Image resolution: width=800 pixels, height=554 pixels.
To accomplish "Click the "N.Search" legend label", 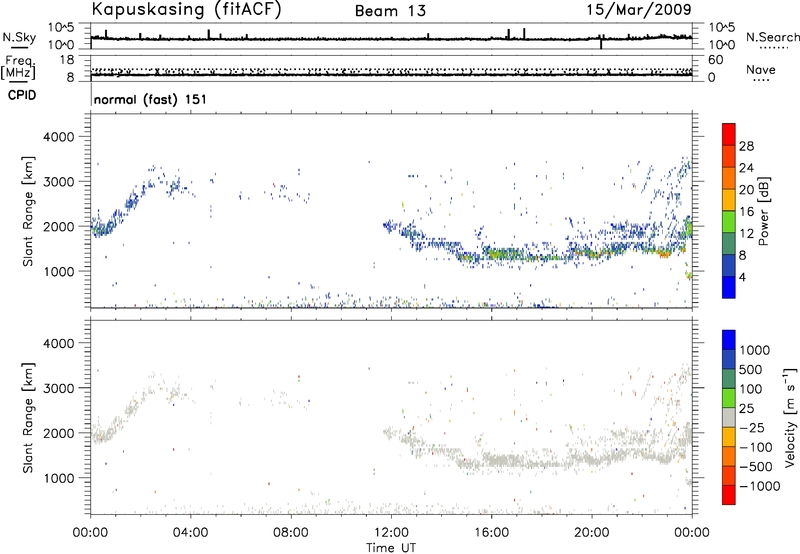I will click(x=772, y=37).
